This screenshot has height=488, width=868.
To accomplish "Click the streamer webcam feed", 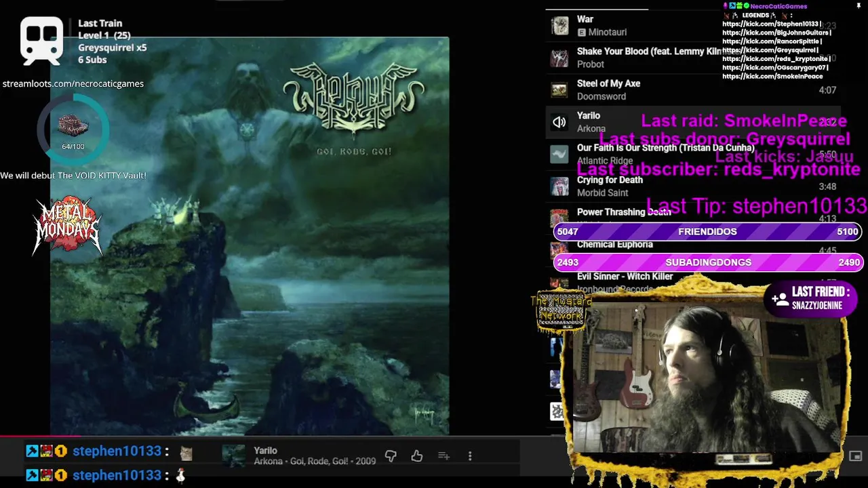I will pos(707,376).
